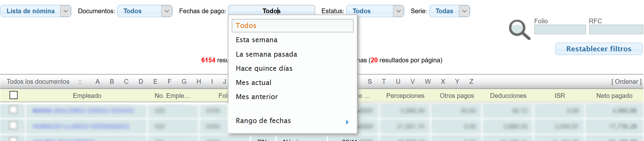Toggle the select-all checkbox in table header

(x=14, y=95)
